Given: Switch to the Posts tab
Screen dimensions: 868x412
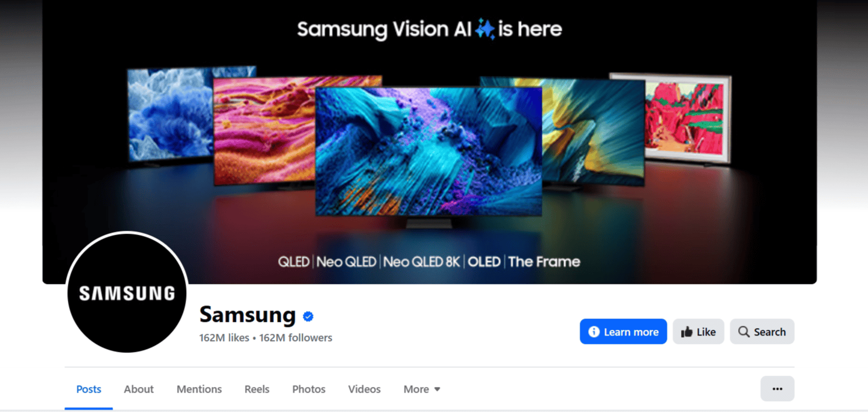Looking at the screenshot, I should tap(89, 389).
